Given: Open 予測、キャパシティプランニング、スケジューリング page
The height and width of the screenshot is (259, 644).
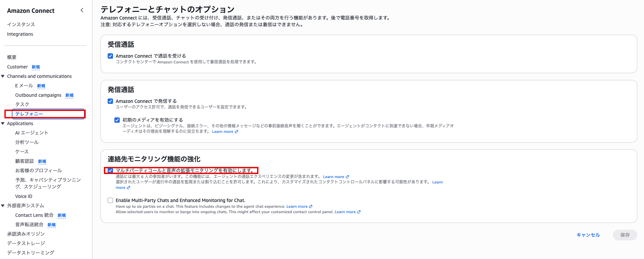Looking at the screenshot, I should 48,183.
